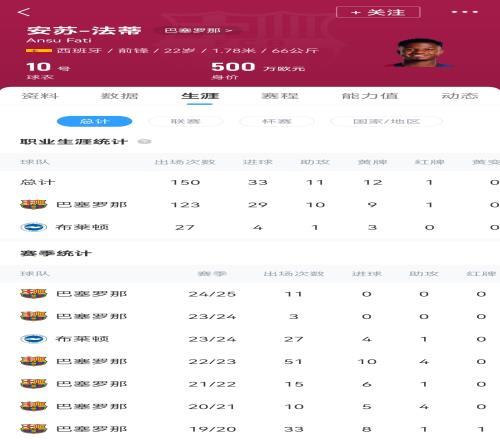Viewport: 500px width, 440px height.
Task: Select the 国家/地区 filter pill
Action: click(386, 121)
